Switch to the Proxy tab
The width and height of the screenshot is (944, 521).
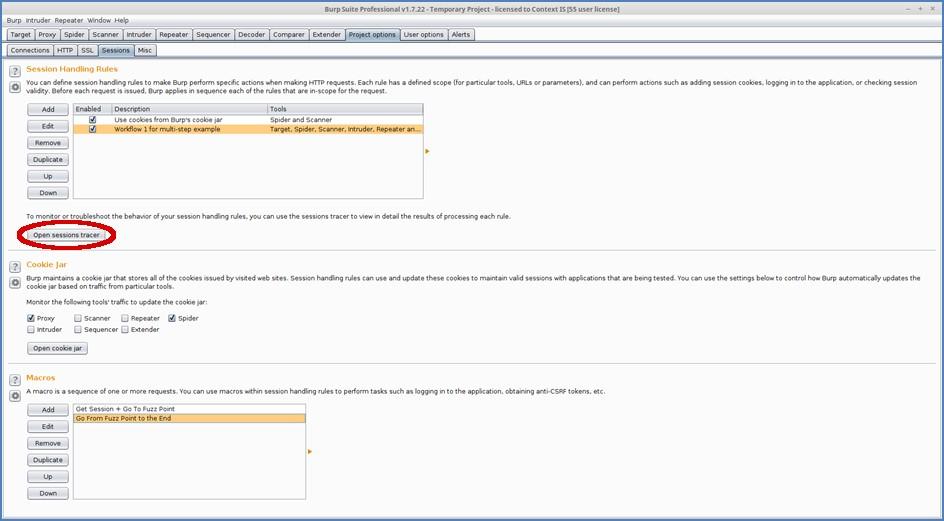47,34
